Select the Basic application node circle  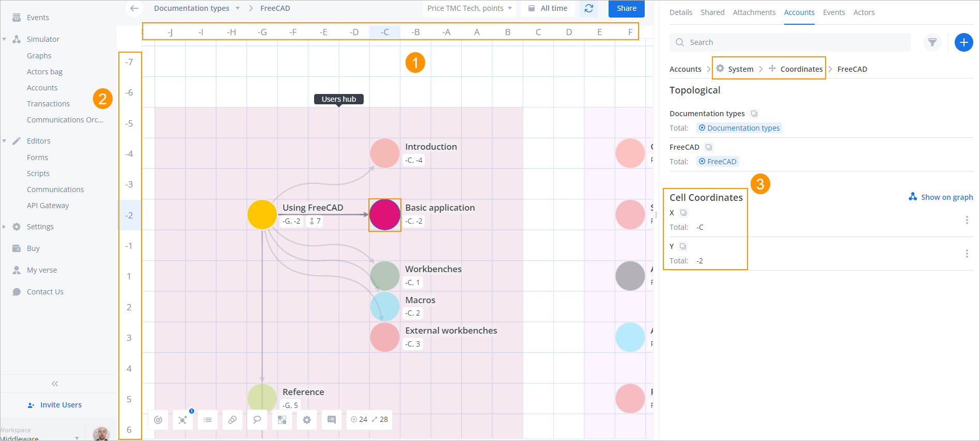pos(385,215)
